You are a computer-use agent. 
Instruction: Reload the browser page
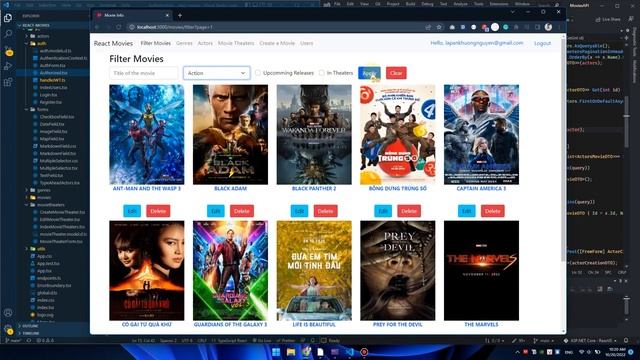click(x=118, y=27)
